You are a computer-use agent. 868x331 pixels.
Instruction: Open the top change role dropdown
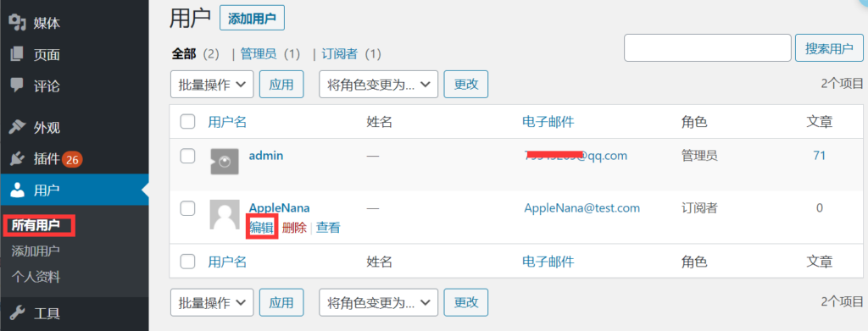click(x=379, y=85)
